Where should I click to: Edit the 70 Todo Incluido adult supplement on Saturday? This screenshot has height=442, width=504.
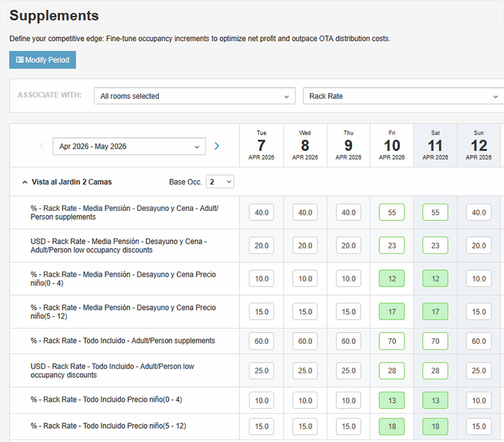(435, 341)
